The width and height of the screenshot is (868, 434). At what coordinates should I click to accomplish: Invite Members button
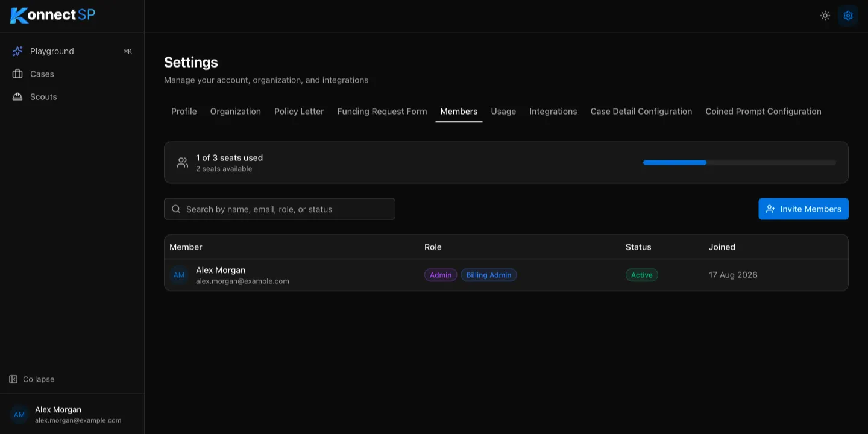pyautogui.click(x=804, y=209)
